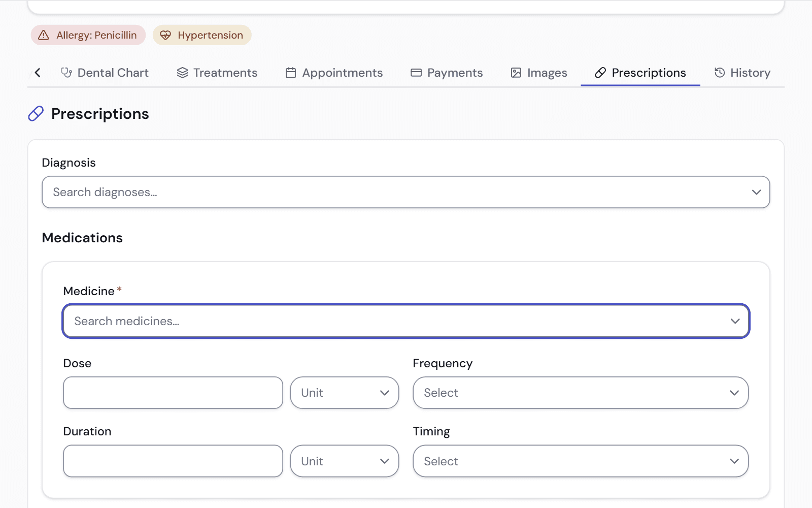Click the Dental Chart tooth icon
812x508 pixels.
click(x=66, y=73)
